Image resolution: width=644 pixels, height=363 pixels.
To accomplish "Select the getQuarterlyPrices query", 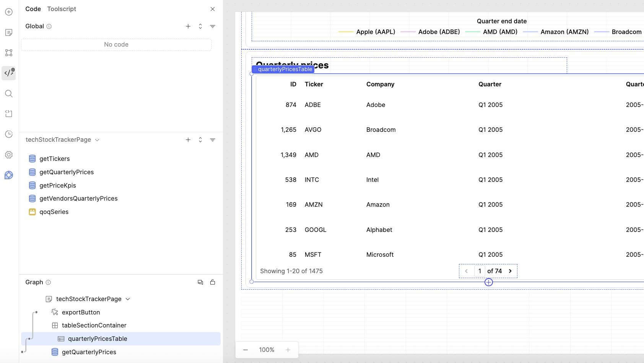I will click(x=67, y=172).
